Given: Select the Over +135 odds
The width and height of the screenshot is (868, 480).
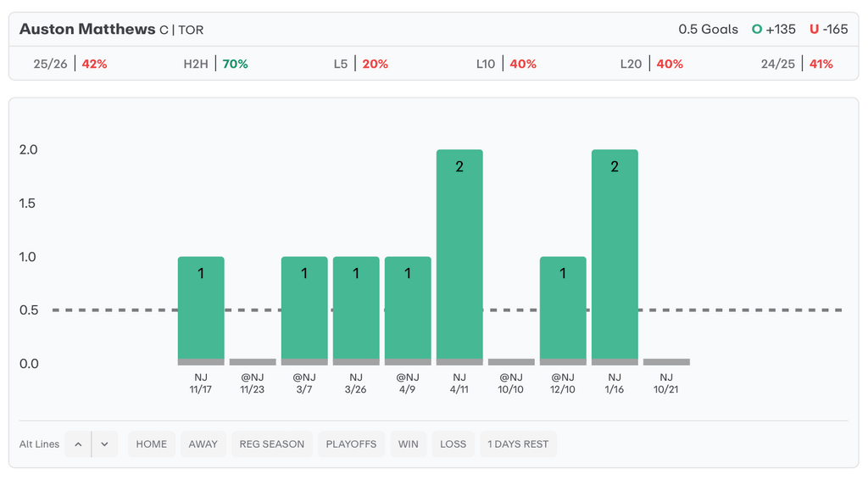Looking at the screenshot, I should click(x=774, y=29).
